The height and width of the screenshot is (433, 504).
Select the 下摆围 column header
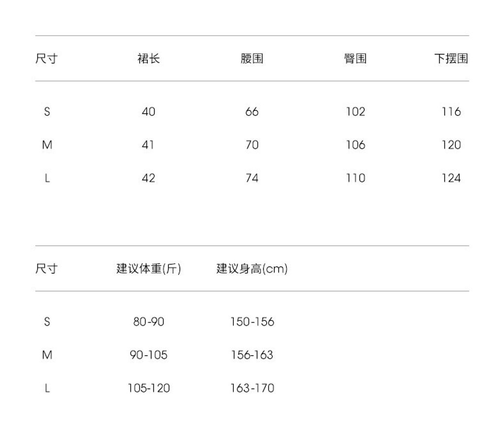(x=451, y=59)
